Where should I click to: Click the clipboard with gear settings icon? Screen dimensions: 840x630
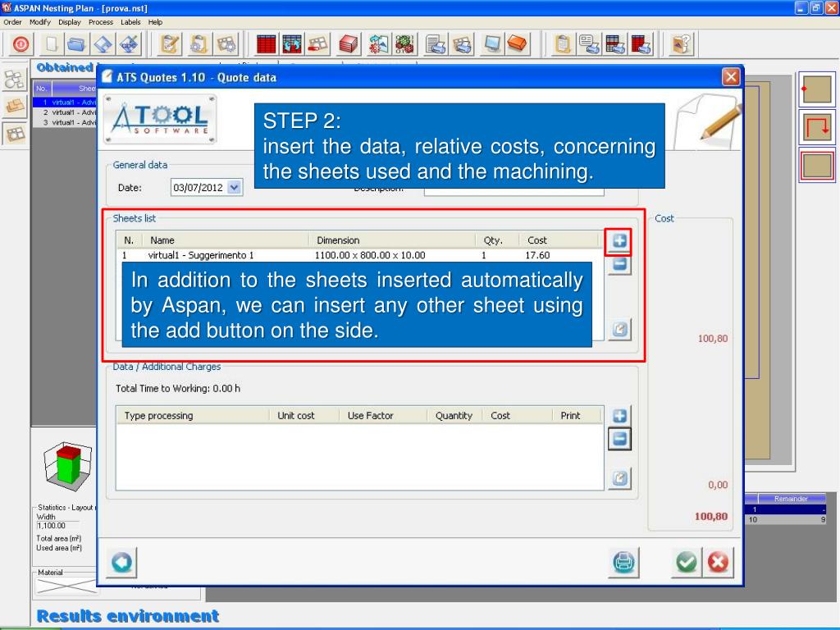click(199, 44)
